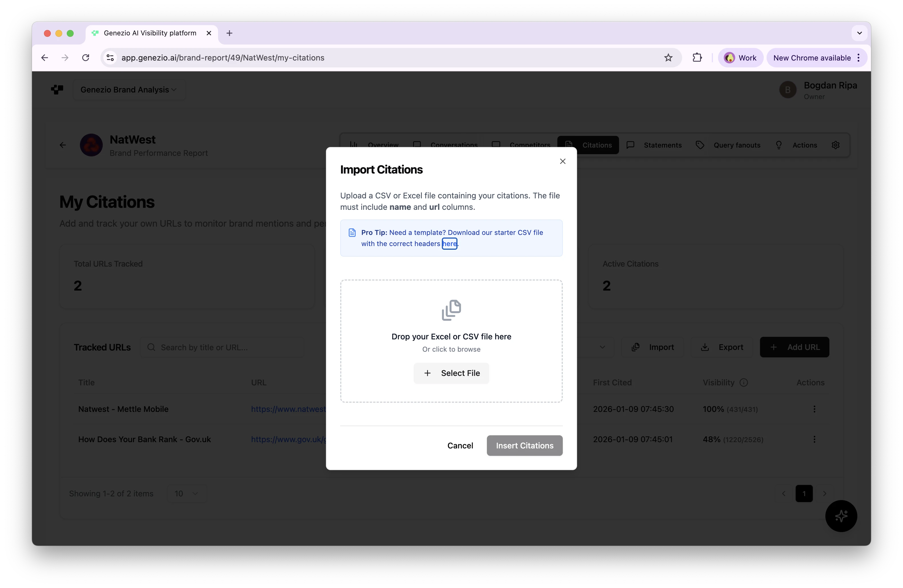Switch to the Competitors tab

click(x=521, y=145)
